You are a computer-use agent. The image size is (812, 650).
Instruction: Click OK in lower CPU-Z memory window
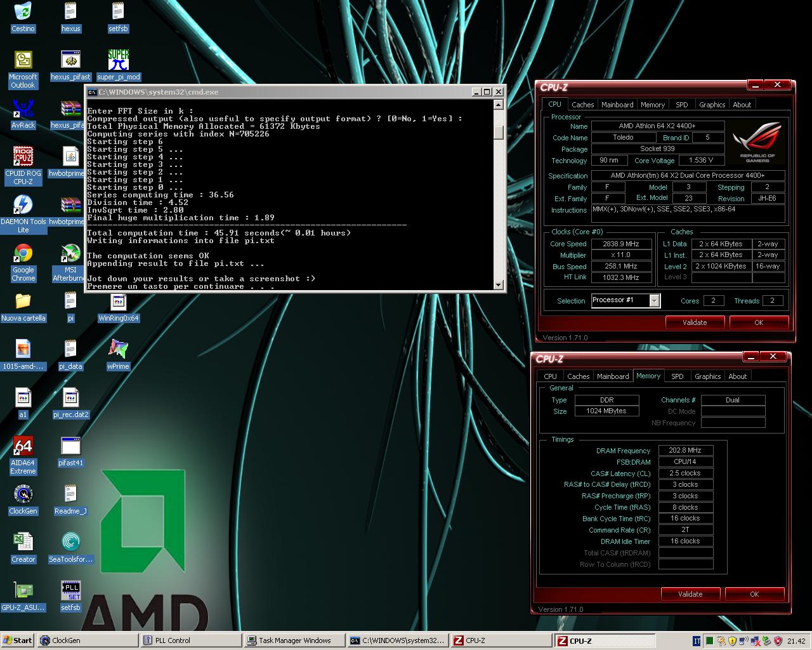tap(754, 594)
